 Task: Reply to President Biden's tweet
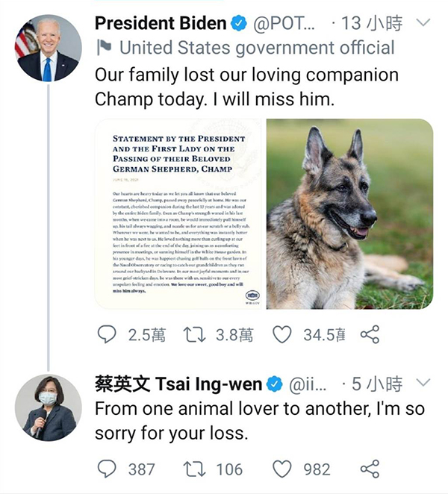(107, 335)
